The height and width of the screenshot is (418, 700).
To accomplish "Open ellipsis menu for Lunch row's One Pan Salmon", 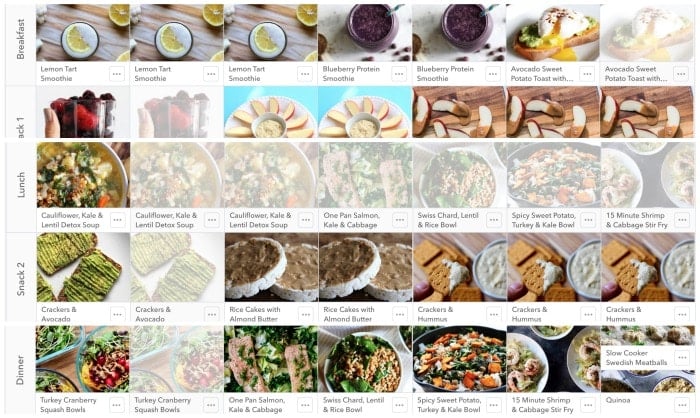I will coord(400,220).
